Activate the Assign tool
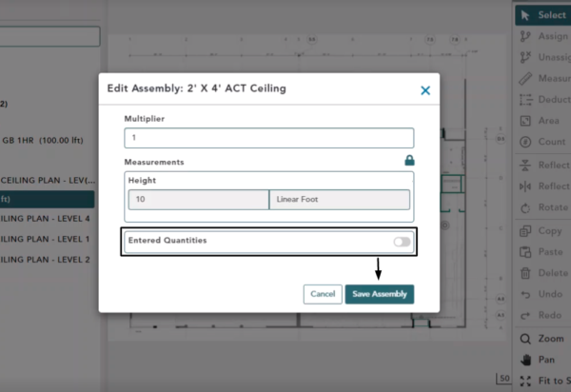571x392 pixels. pyautogui.click(x=543, y=36)
